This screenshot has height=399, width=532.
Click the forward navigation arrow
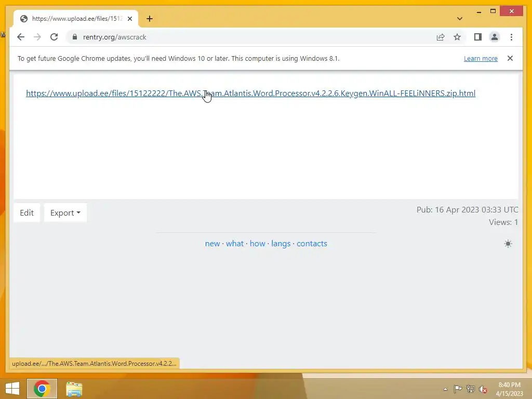point(37,37)
